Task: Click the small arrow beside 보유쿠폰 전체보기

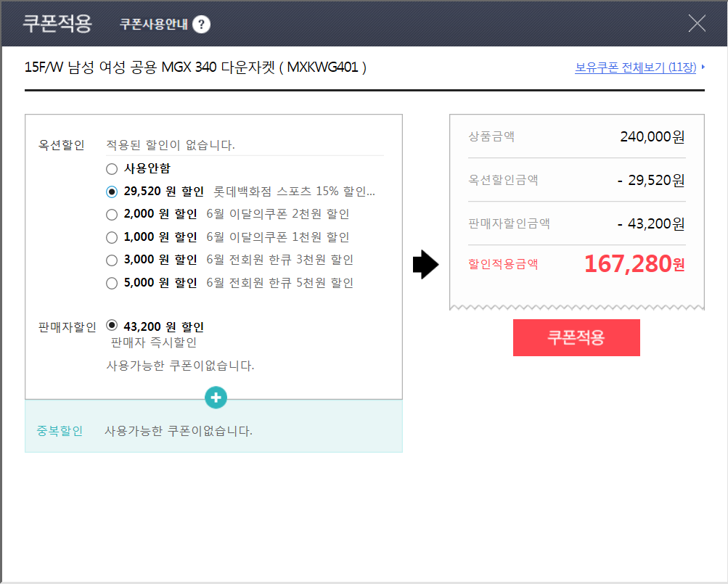Action: 703,68
